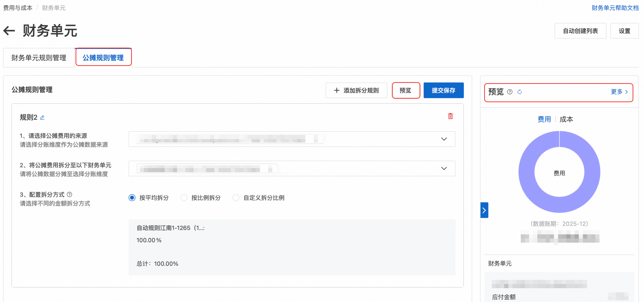Delete 规则2 with the red trash icon

450,116
